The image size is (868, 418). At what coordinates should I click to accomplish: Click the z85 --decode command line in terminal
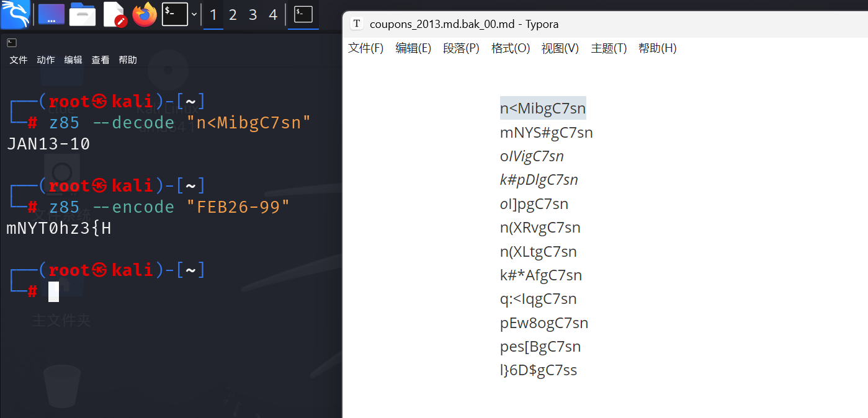[179, 122]
